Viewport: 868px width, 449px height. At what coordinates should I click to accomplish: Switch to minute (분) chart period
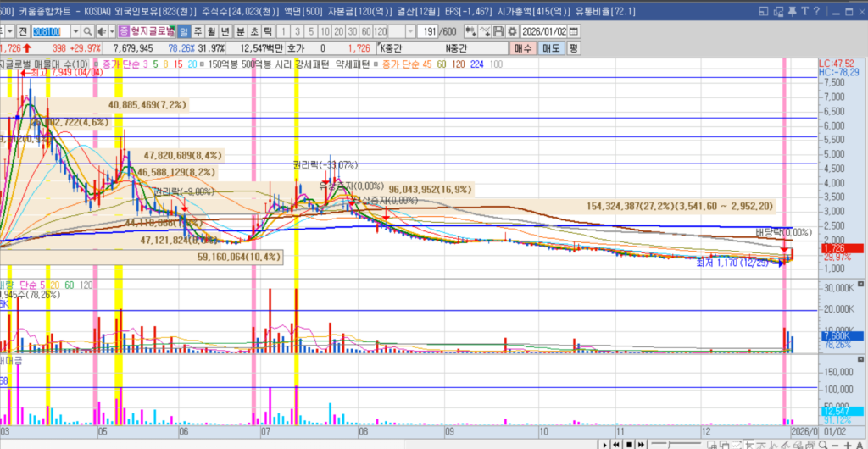pyautogui.click(x=240, y=31)
